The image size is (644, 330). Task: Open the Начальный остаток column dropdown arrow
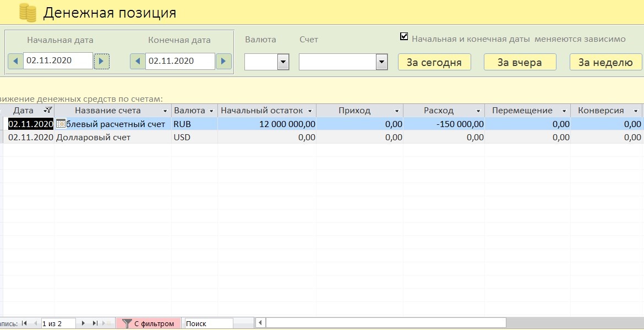pyautogui.click(x=310, y=111)
